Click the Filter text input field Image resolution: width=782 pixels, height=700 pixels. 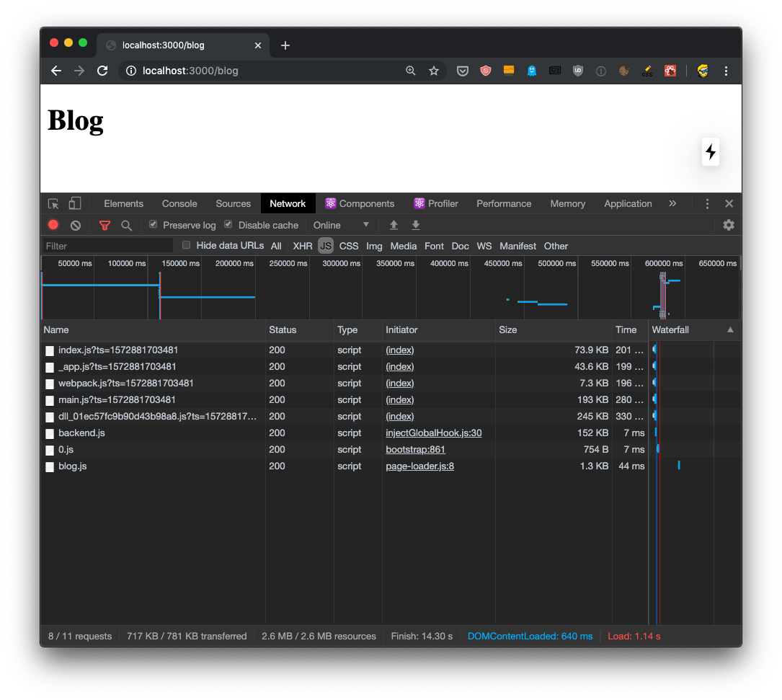point(108,246)
